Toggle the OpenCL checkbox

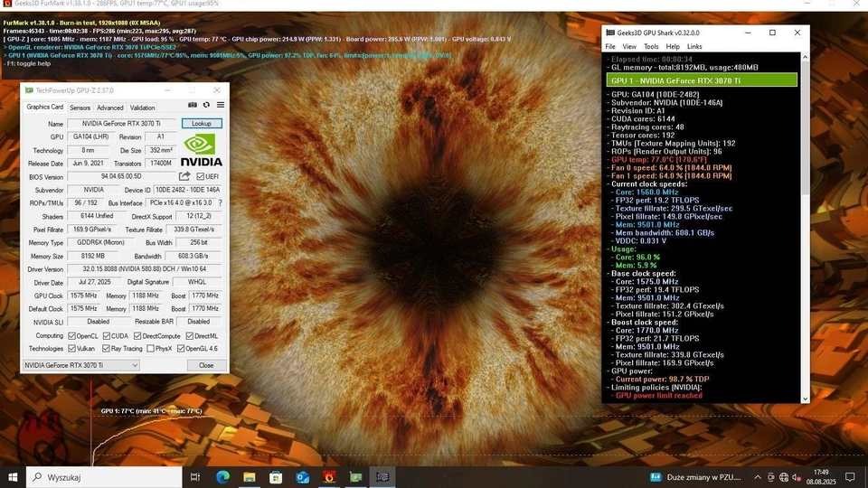tap(72, 336)
